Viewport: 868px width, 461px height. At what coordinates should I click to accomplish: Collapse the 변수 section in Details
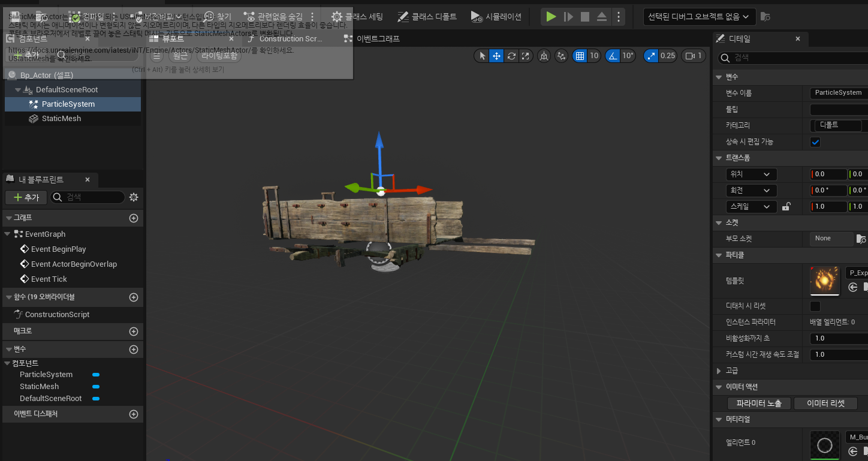pyautogui.click(x=719, y=77)
